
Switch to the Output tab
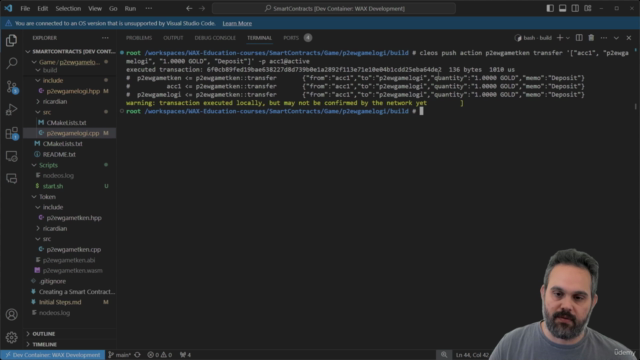173,38
